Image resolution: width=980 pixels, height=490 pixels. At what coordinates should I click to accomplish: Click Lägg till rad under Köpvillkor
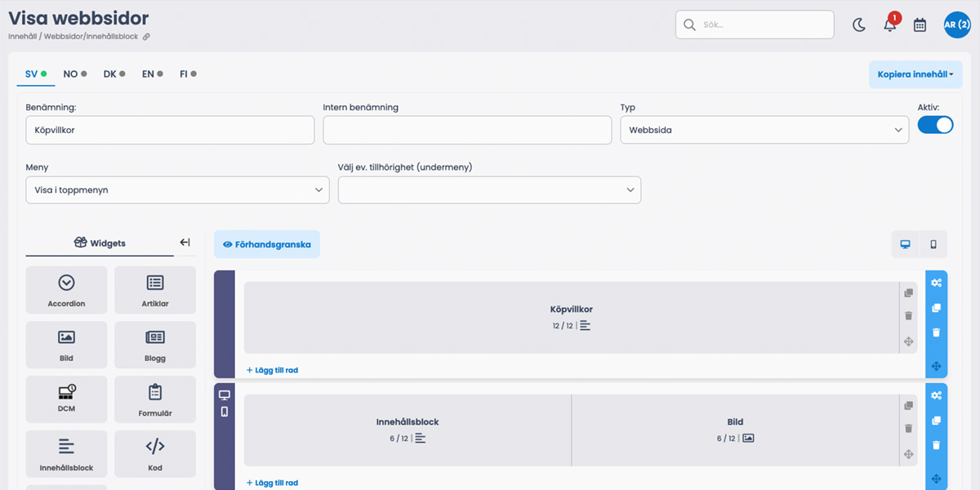pos(272,370)
